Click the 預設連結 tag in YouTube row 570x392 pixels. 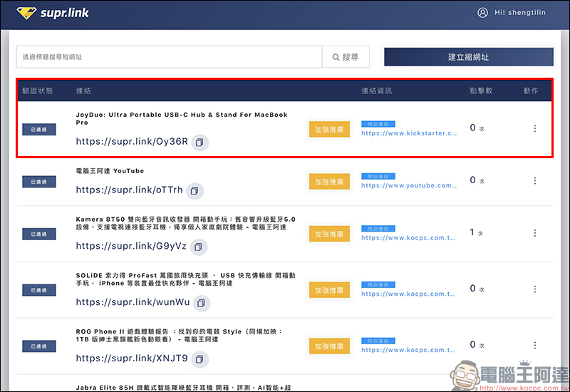[378, 176]
